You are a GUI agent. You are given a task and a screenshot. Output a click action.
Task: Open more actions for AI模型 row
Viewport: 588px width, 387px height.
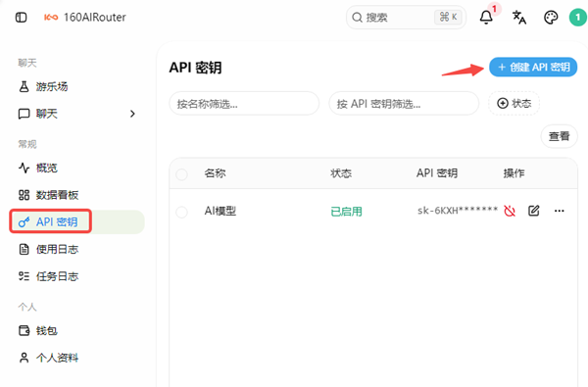560,211
